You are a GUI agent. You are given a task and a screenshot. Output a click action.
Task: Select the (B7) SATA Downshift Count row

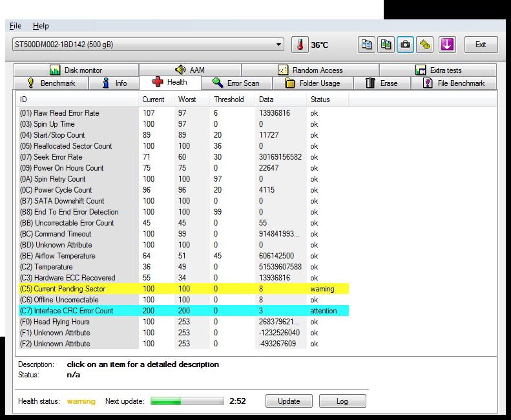click(184, 201)
